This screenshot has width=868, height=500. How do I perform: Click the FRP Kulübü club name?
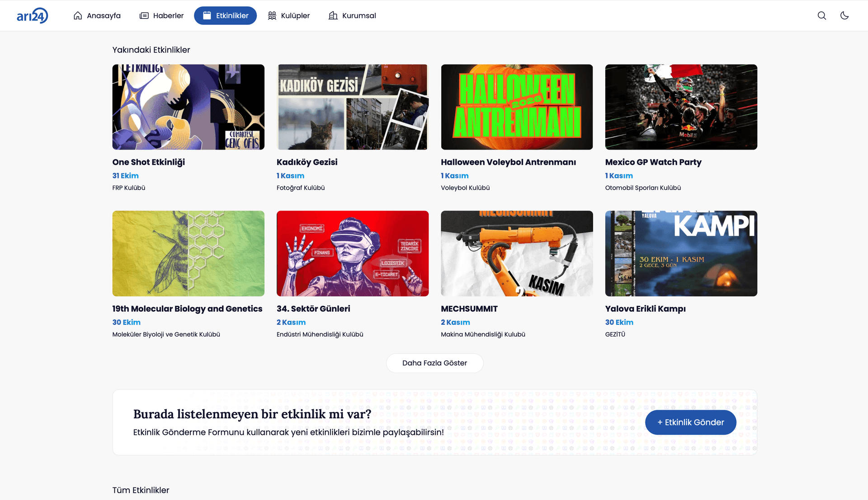coord(129,188)
